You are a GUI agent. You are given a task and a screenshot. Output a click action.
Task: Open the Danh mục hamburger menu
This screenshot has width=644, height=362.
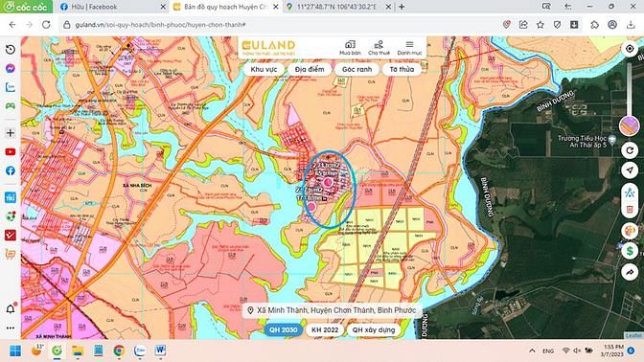(409, 48)
